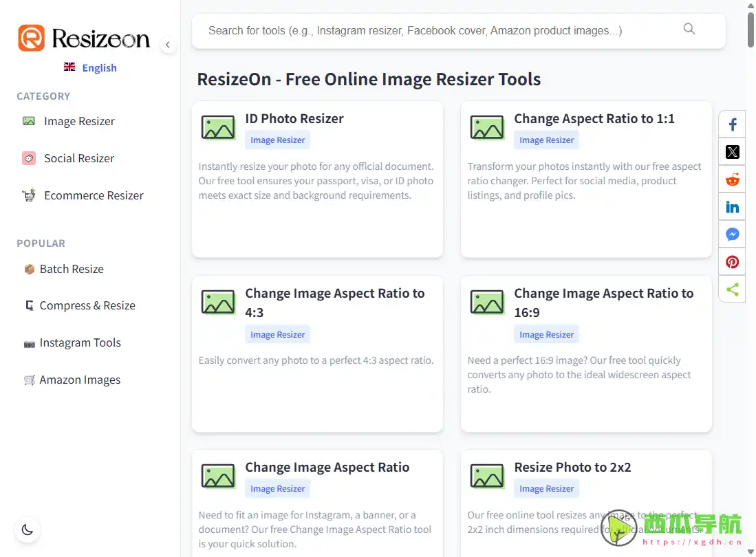This screenshot has height=557, width=756.
Task: Share page on Reddit
Action: (x=733, y=179)
